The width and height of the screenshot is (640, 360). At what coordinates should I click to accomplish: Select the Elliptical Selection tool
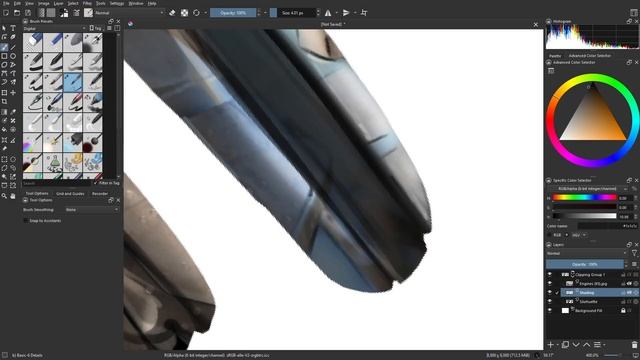click(13, 159)
